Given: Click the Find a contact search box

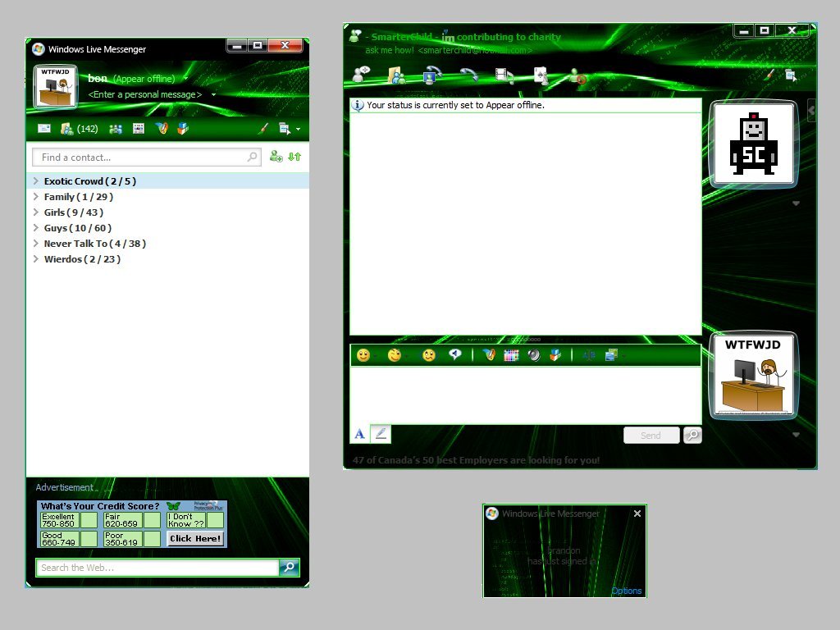Looking at the screenshot, I should (146, 157).
